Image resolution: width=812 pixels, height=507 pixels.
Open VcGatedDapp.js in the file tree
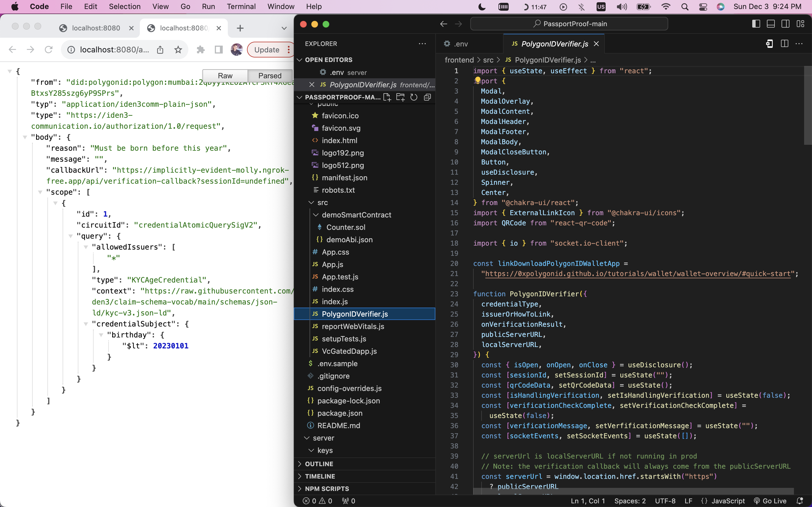coord(349,351)
